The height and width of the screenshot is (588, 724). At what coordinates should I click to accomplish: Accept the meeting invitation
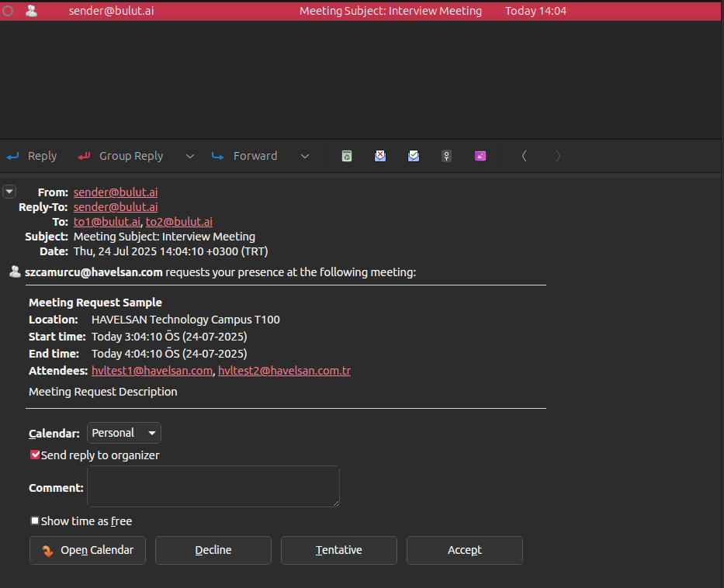point(465,550)
